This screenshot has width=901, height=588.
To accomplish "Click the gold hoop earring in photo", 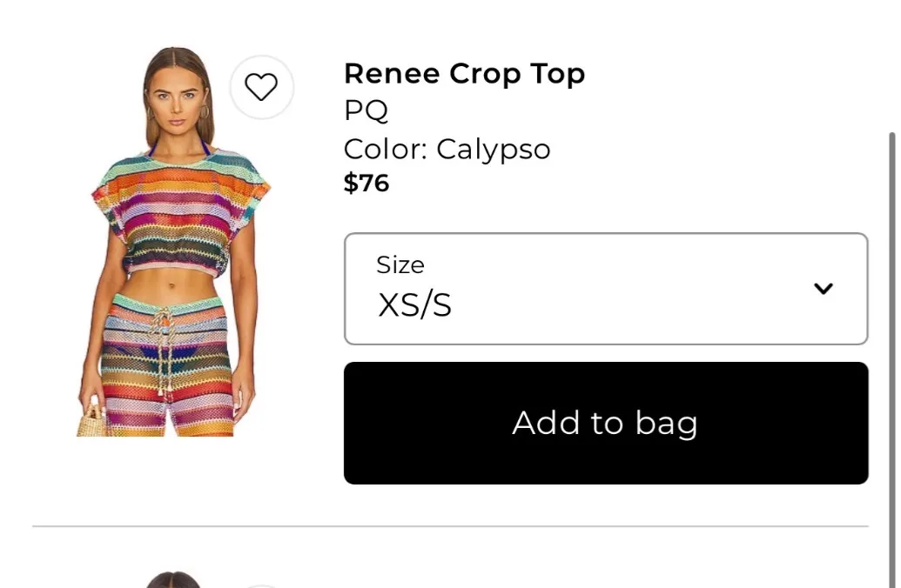I will [205, 112].
